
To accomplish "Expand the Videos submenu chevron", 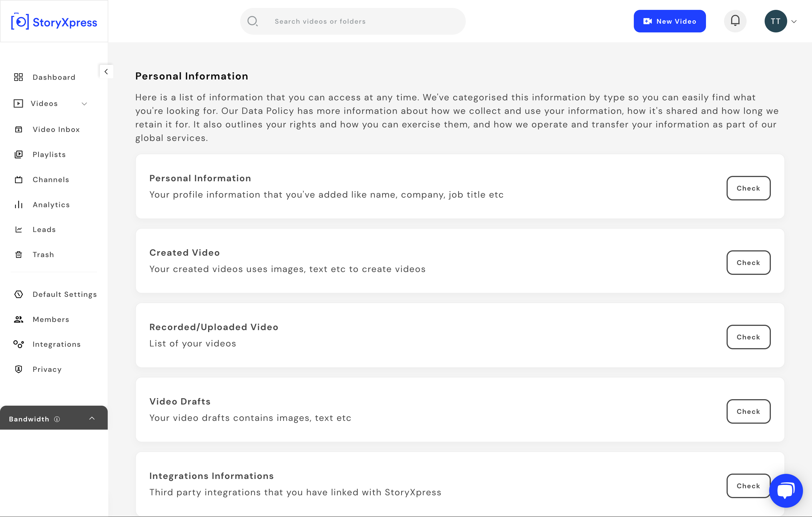I will (84, 103).
